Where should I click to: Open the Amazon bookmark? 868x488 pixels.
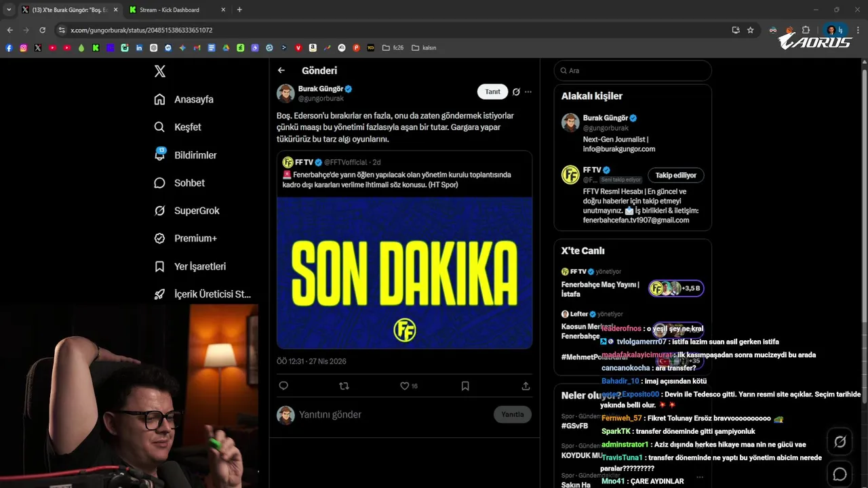tap(313, 47)
